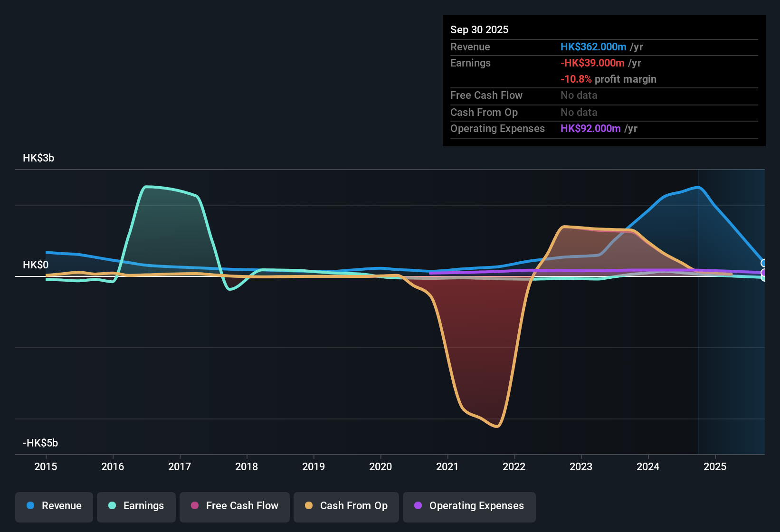Open details for the Sep 30 2025 tooltip header
780x532 pixels.
click(479, 29)
